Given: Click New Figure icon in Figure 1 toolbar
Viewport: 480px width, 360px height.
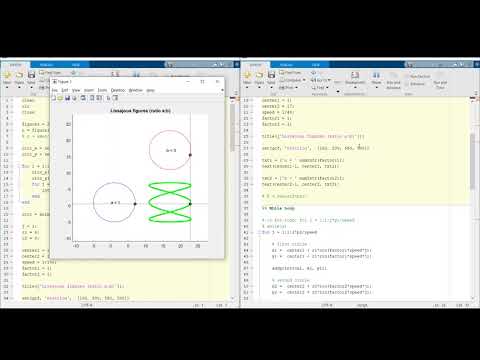Looking at the screenshot, I should pos(54,98).
